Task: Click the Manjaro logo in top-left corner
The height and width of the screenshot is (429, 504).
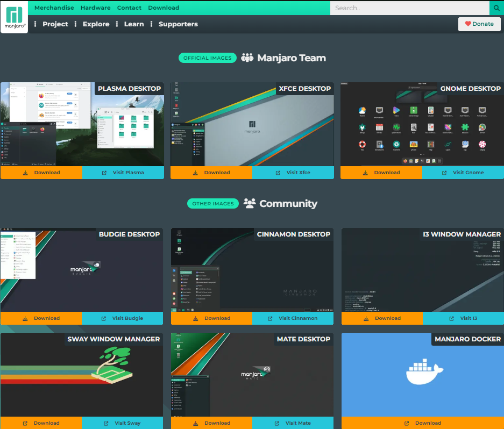Action: 13,16
